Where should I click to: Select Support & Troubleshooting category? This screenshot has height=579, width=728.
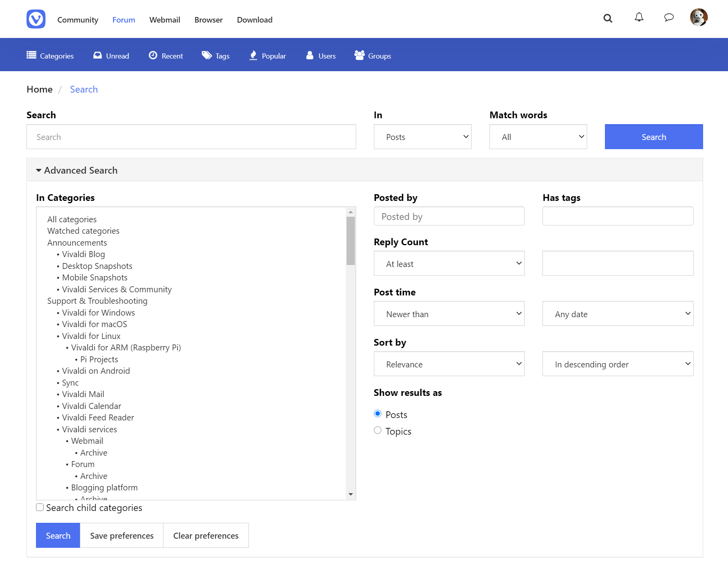[x=97, y=301]
